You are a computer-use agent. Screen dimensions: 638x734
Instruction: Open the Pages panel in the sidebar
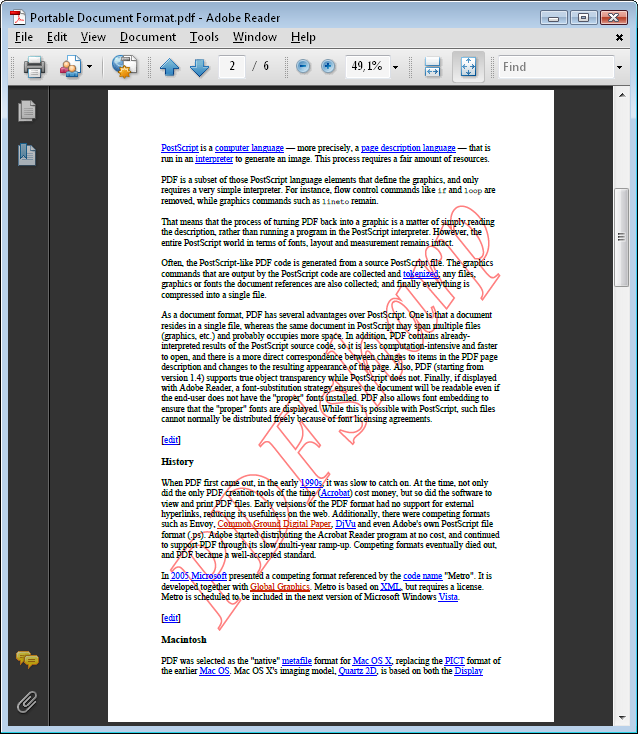point(27,111)
